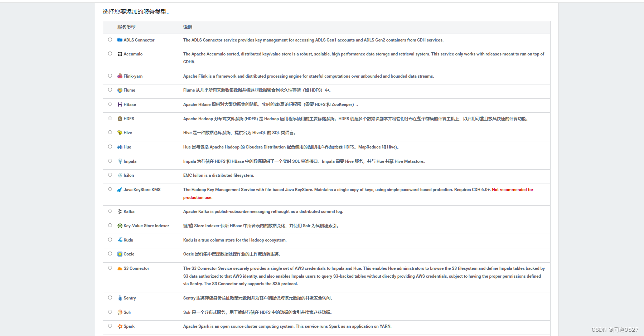This screenshot has width=644, height=336.
Task: Click the Isilon service icon
Action: (x=120, y=175)
